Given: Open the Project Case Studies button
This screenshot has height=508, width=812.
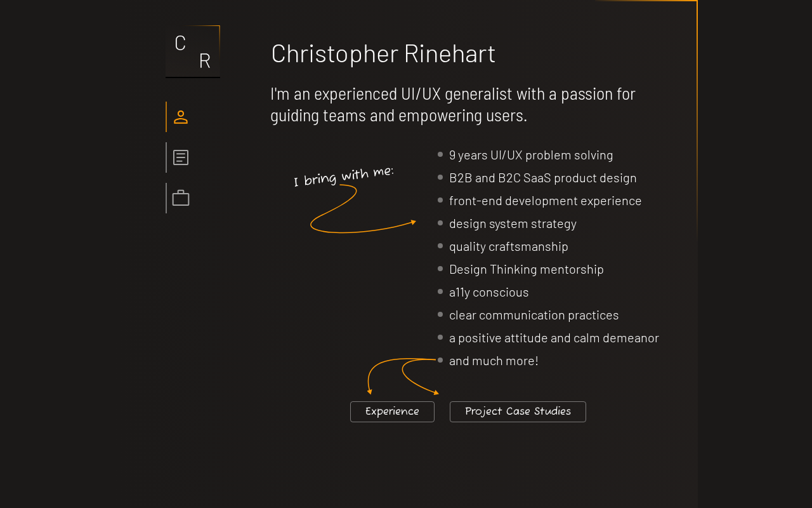Looking at the screenshot, I should point(518,411).
